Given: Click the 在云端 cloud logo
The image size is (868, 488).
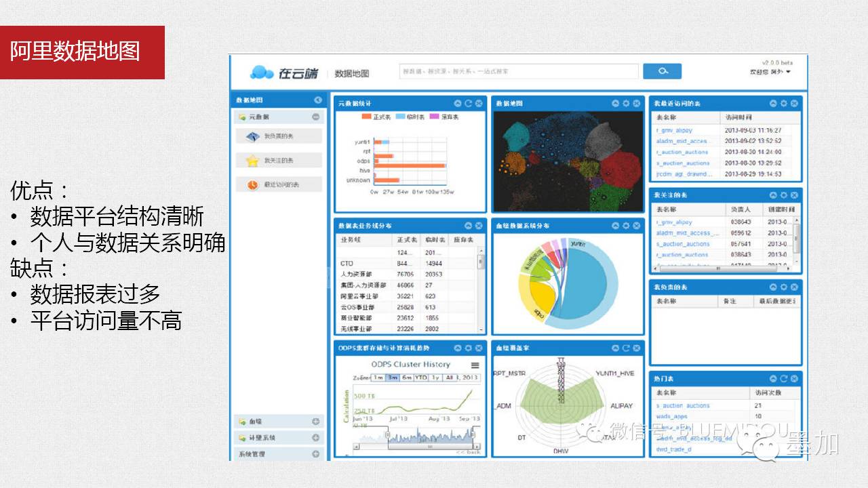Looking at the screenshot, I should [x=283, y=72].
